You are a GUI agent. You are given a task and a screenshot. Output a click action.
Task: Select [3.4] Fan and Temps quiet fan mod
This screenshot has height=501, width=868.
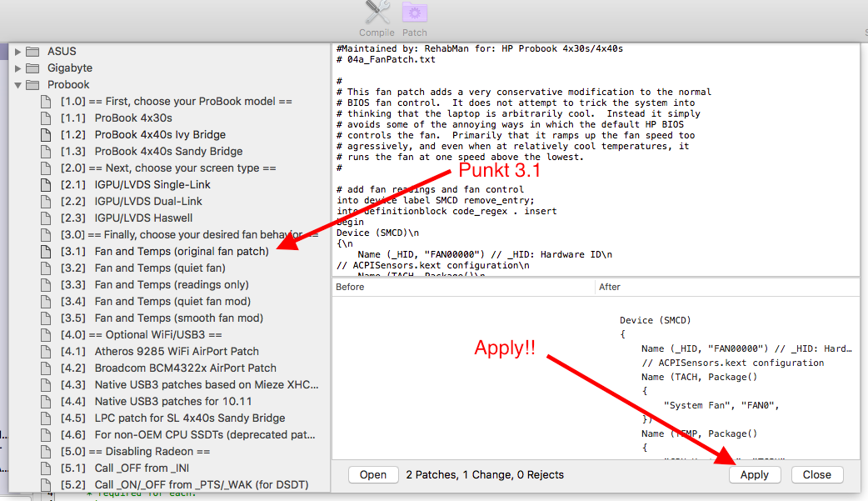click(x=156, y=301)
